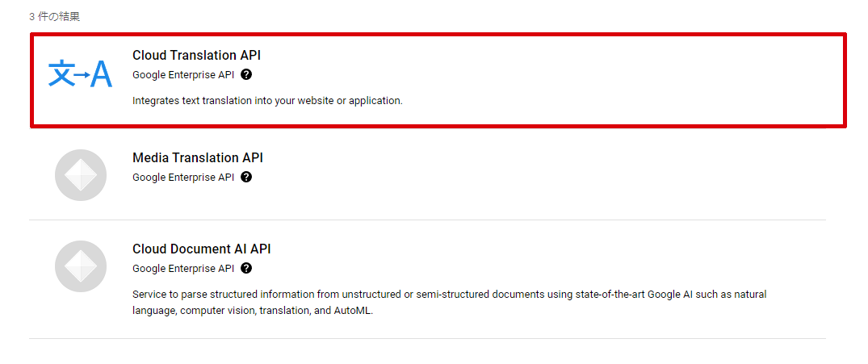Click the Media Translation API placeholder icon
Image resolution: width=868 pixels, height=364 pixels.
pyautogui.click(x=81, y=175)
